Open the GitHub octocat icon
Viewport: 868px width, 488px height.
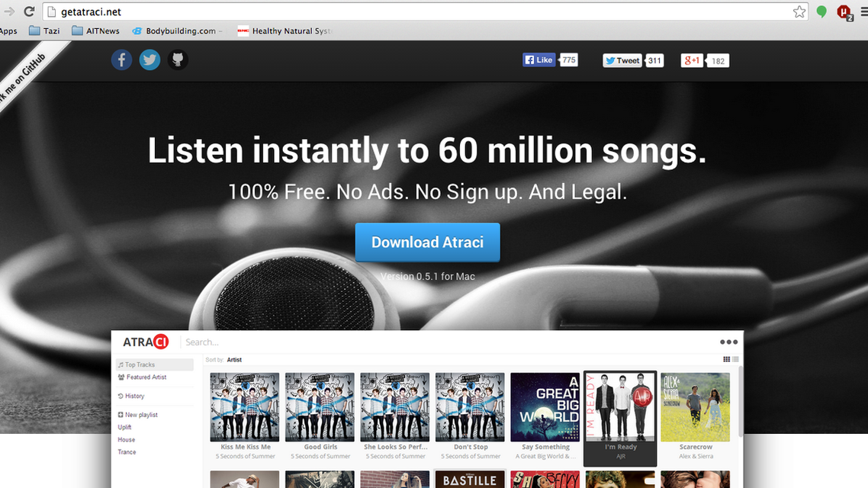(x=178, y=59)
